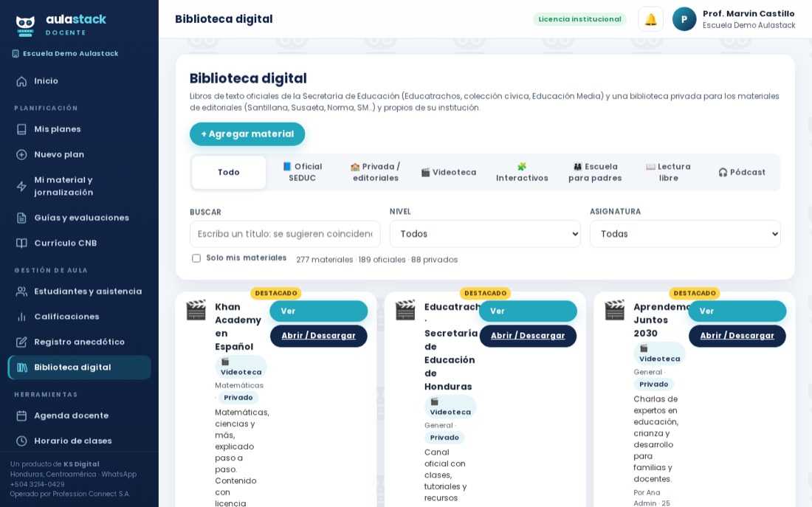This screenshot has width=812, height=507.
Task: Click open-book icon beside Currículo CNB
Action: coord(21,244)
